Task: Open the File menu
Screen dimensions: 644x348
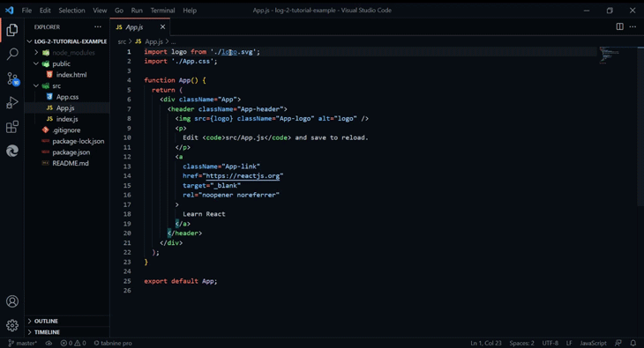Action: [26, 11]
